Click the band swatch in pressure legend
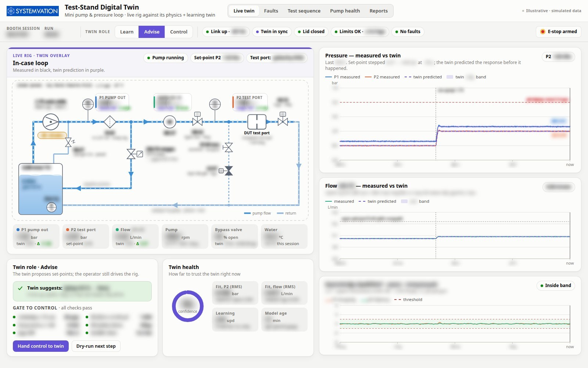The image size is (588, 368). coord(450,77)
